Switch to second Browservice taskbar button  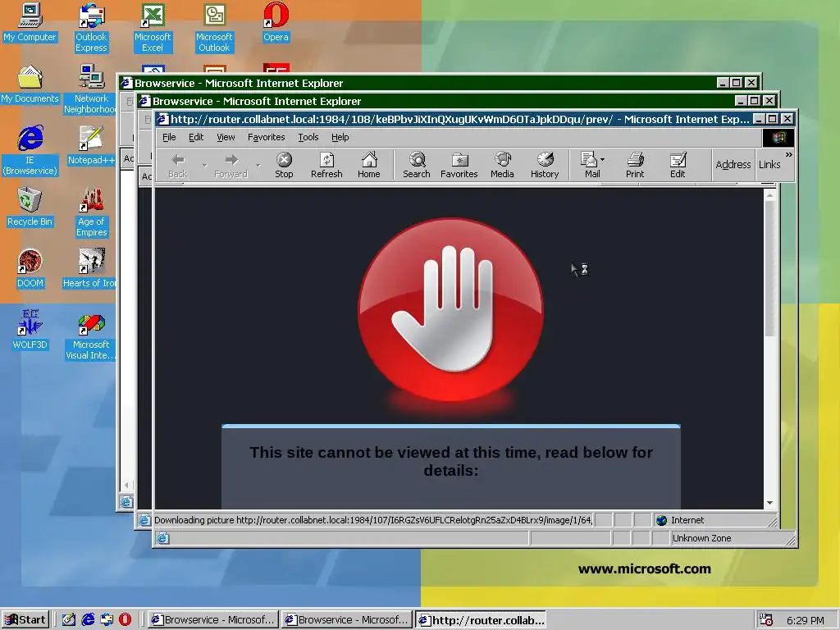[x=347, y=620]
